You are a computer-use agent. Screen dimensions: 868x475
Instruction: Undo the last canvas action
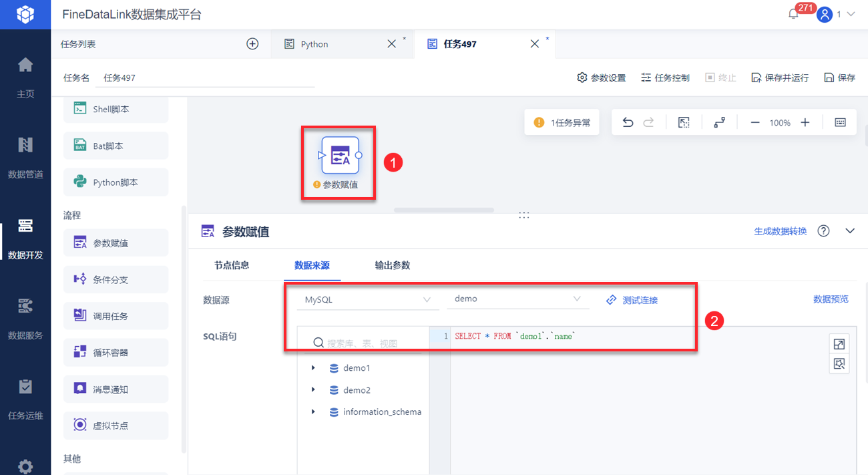(x=628, y=122)
